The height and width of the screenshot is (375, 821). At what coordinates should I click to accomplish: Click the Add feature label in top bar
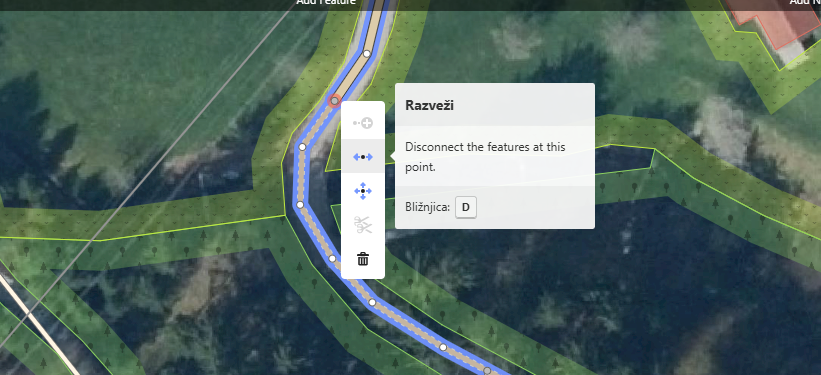326,2
